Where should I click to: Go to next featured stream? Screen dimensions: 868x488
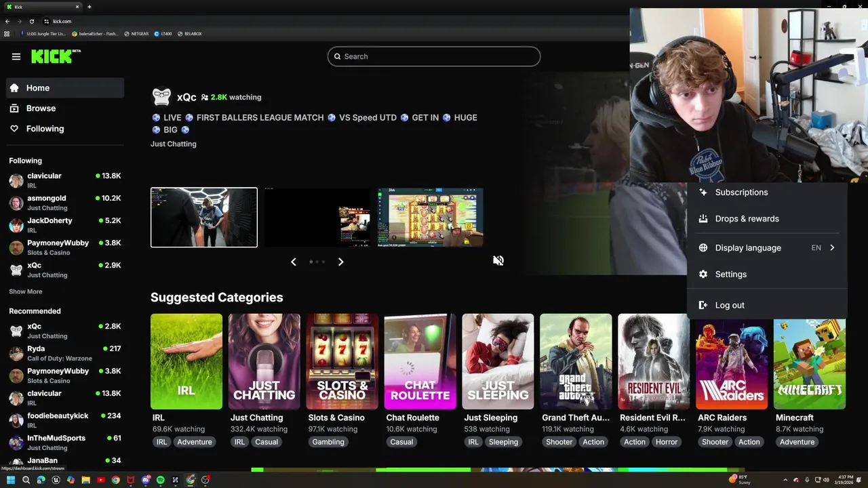click(340, 262)
